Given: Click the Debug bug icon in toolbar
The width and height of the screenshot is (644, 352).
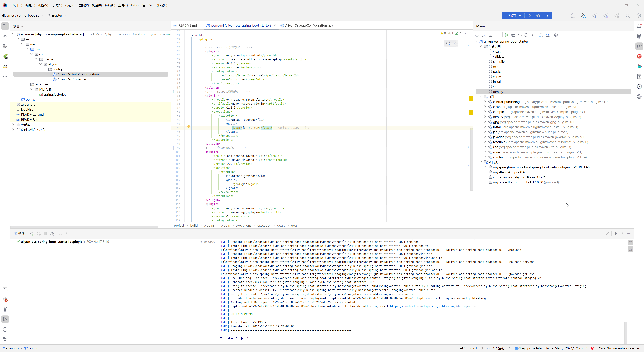Looking at the screenshot, I should (x=538, y=15).
